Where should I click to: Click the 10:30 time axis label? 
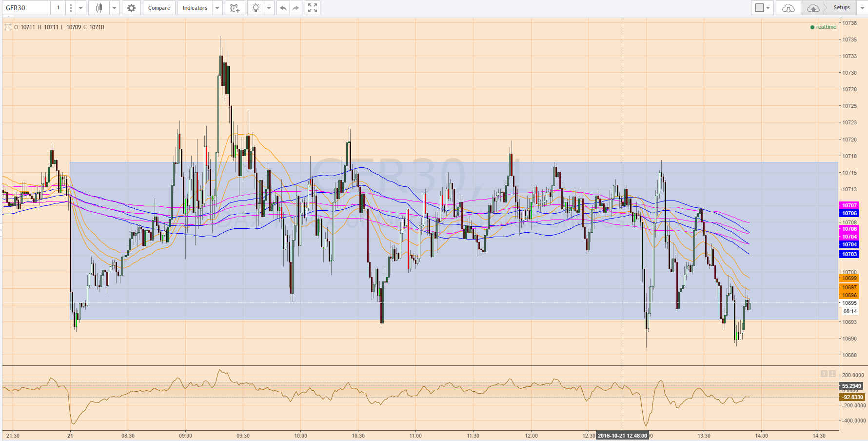358,436
